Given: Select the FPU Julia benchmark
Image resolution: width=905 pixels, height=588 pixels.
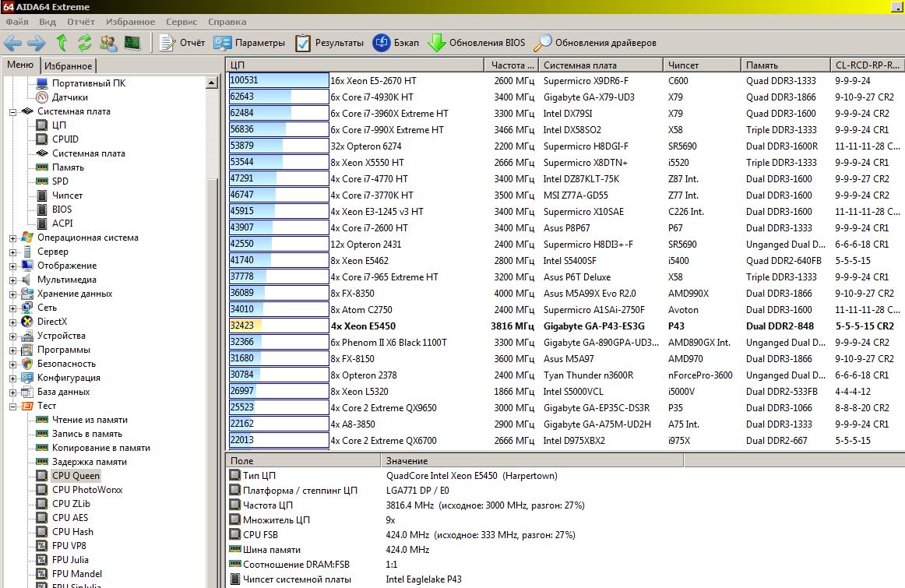Looking at the screenshot, I should pyautogui.click(x=62, y=560).
